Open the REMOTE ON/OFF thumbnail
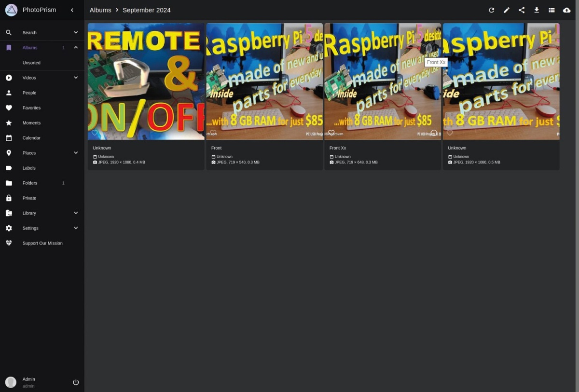The height and width of the screenshot is (392, 579). (x=146, y=81)
